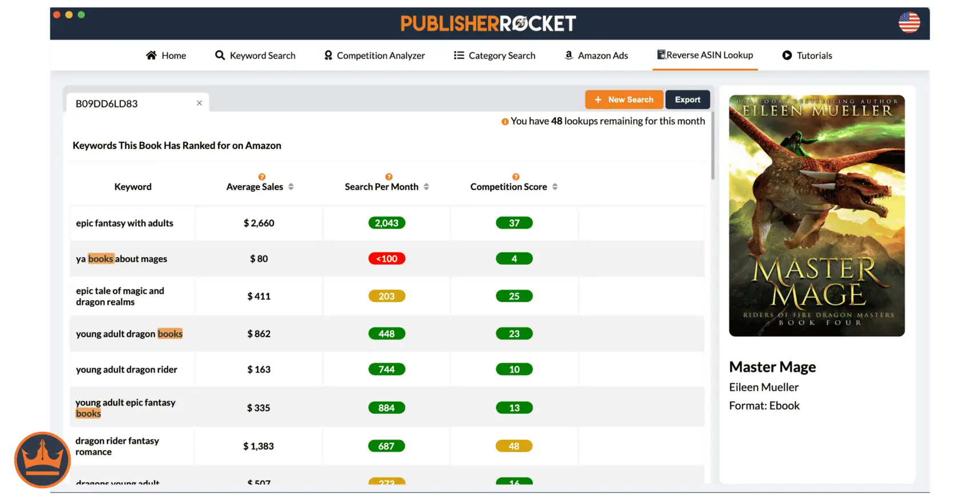The width and height of the screenshot is (980, 500).
Task: Click the 448 searches badge
Action: click(387, 333)
